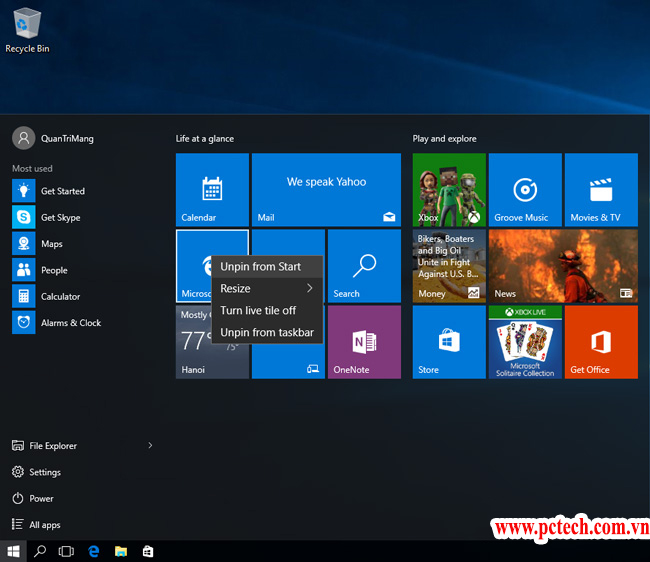Click the Search tile
650x562 pixels.
click(x=364, y=266)
